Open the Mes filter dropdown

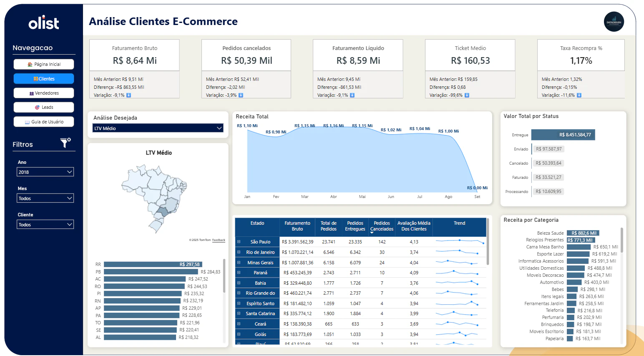(x=45, y=198)
